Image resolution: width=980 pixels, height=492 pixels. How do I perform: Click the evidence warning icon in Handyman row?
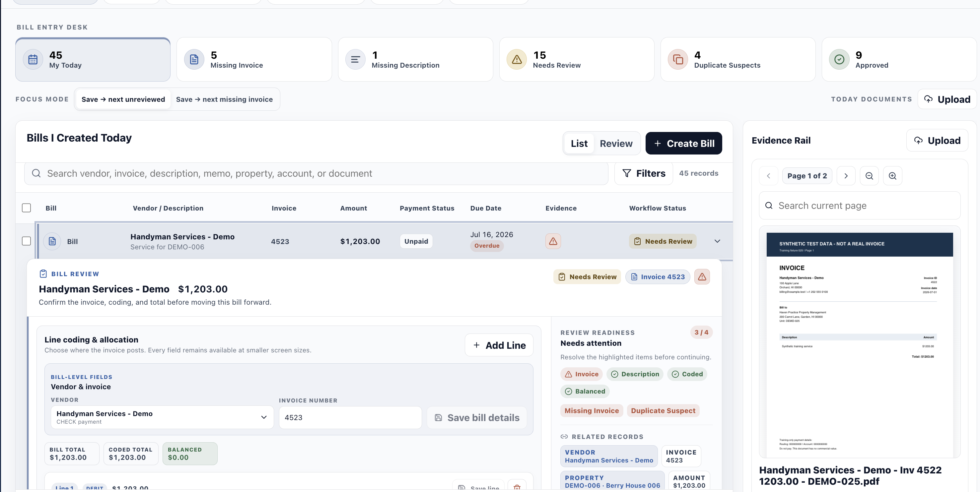pyautogui.click(x=553, y=241)
